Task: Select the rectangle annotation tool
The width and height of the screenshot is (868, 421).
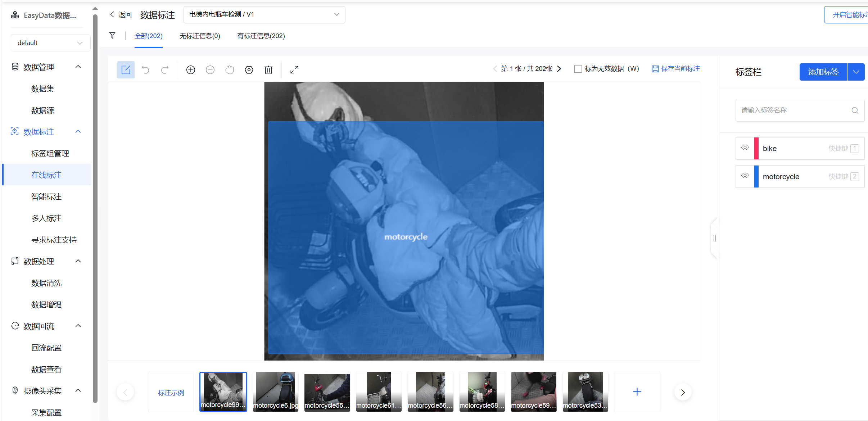Action: point(126,69)
